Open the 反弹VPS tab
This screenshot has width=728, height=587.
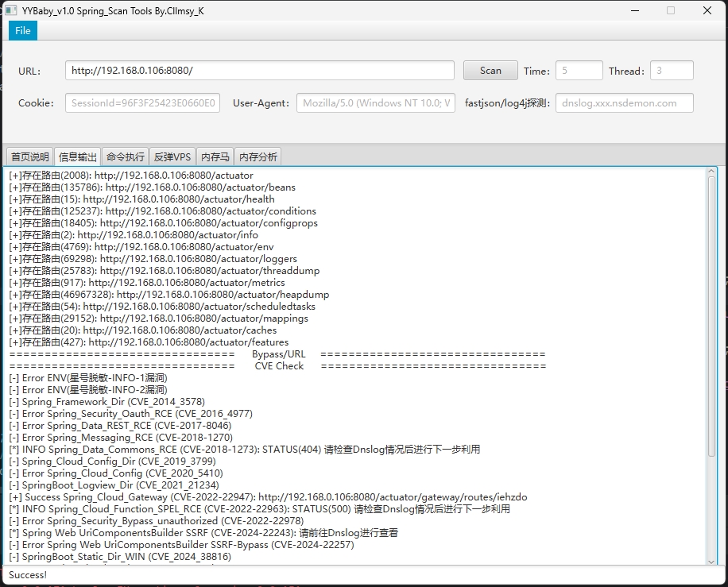[172, 157]
